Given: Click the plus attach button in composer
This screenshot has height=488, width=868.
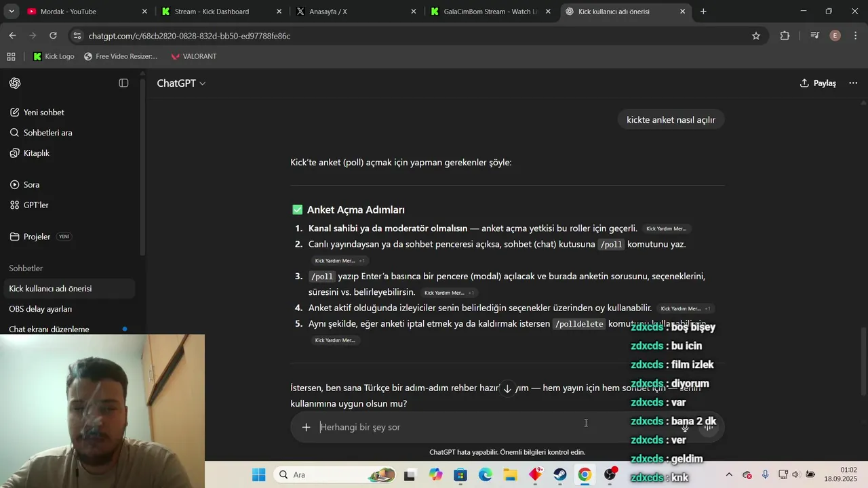Looking at the screenshot, I should pyautogui.click(x=306, y=427).
